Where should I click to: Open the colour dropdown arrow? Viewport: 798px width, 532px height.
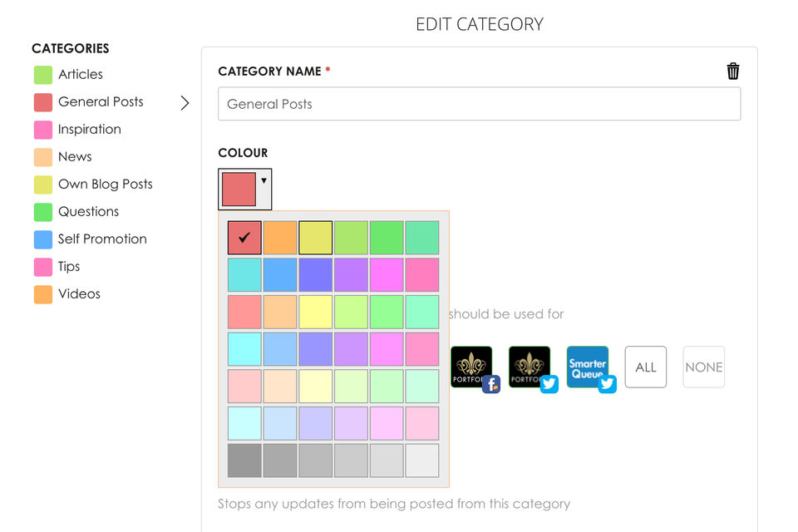[x=264, y=180]
